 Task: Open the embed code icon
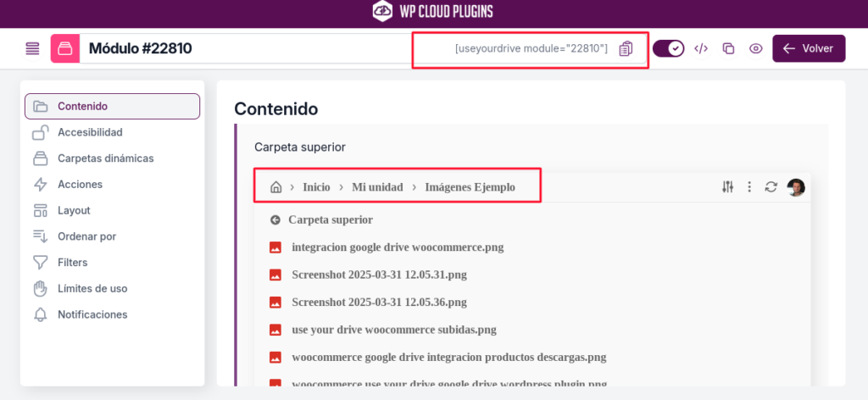(x=701, y=48)
